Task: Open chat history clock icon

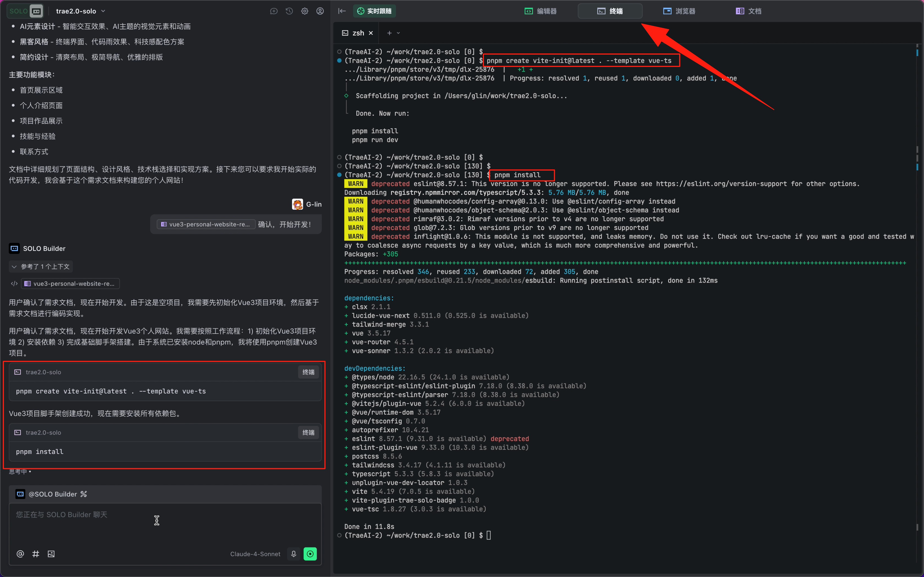Action: [289, 11]
